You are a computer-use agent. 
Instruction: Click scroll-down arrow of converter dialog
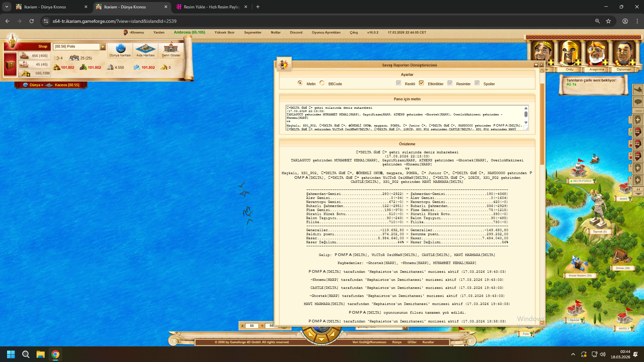(x=542, y=323)
